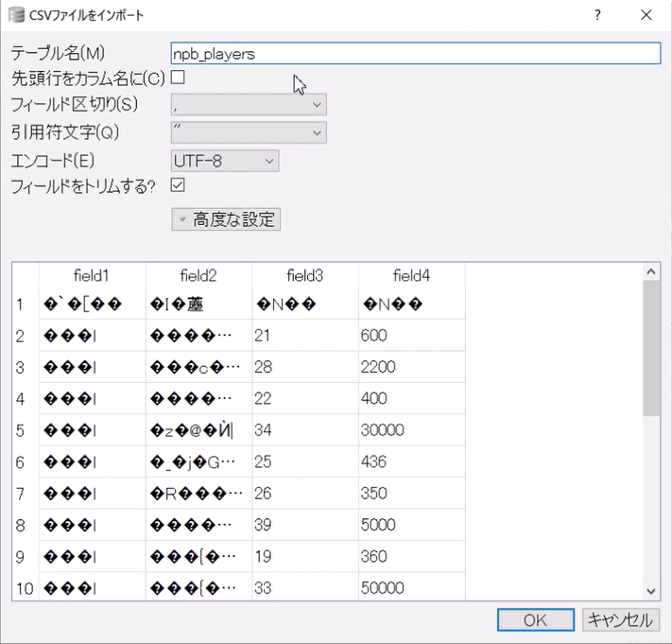This screenshot has height=644, width=672.
Task: Click the フィールドをトリムする? label
Action: click(x=83, y=186)
